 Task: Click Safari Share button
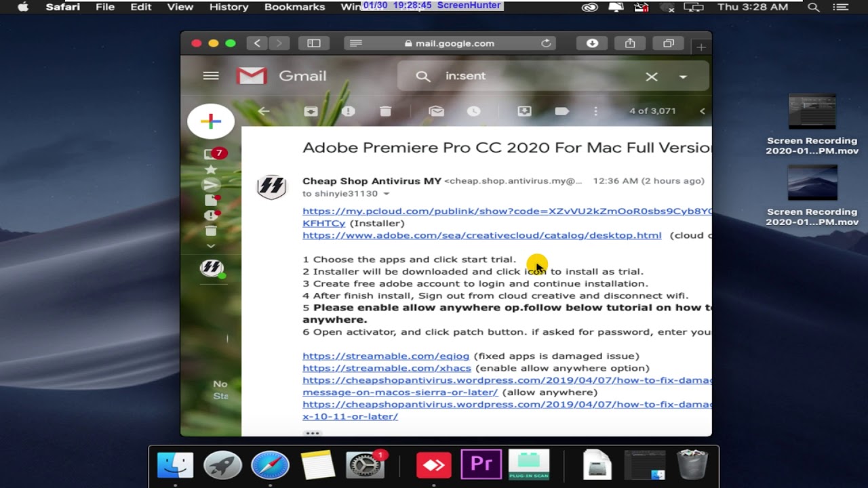click(630, 43)
